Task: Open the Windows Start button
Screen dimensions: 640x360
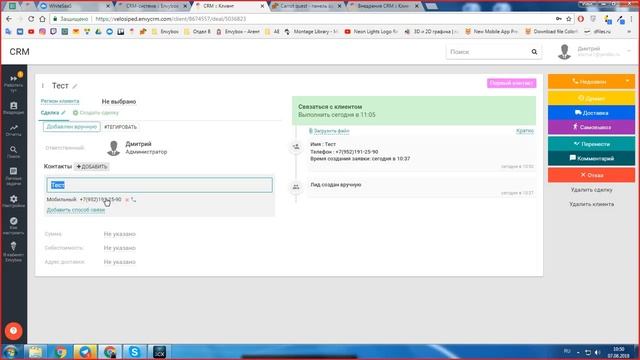Action: 10,352
